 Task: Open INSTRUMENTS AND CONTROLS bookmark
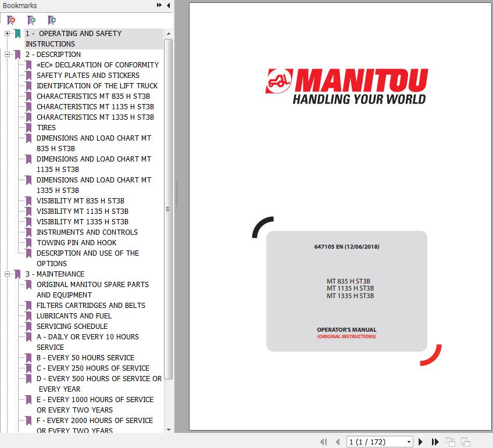click(87, 232)
